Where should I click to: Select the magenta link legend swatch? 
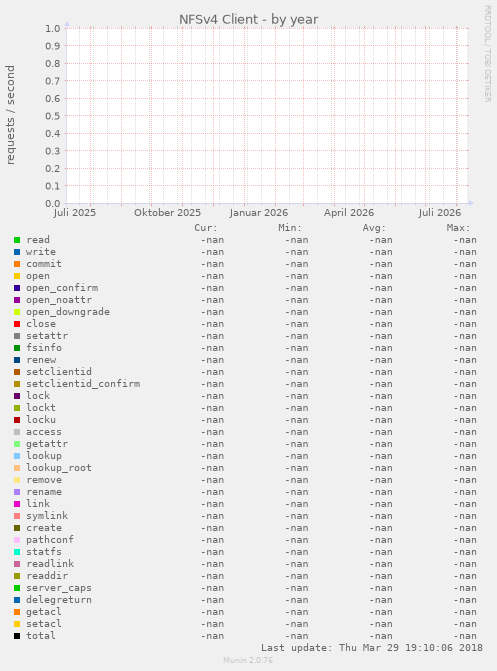click(17, 504)
